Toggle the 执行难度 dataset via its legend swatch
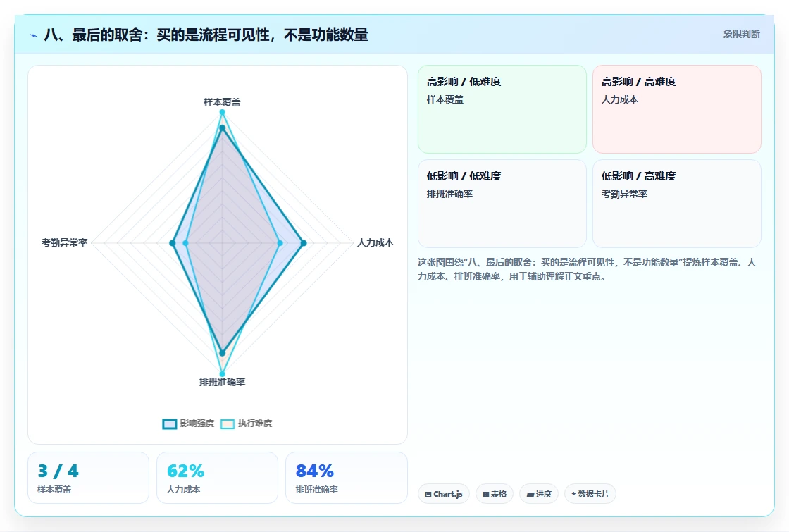Image resolution: width=789 pixels, height=532 pixels. tap(228, 423)
